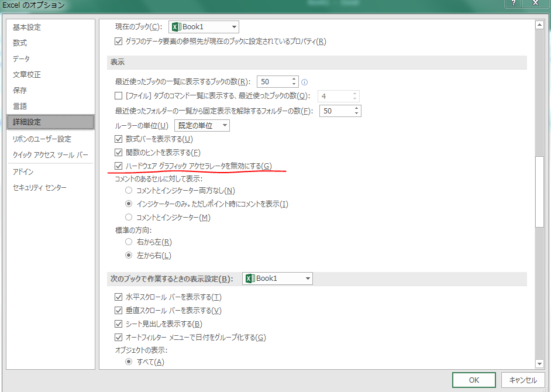Screen dimensions: 551x392
Task: Enable [ファイル]タブのコマンド一覧 checkbox
Action: (118, 95)
